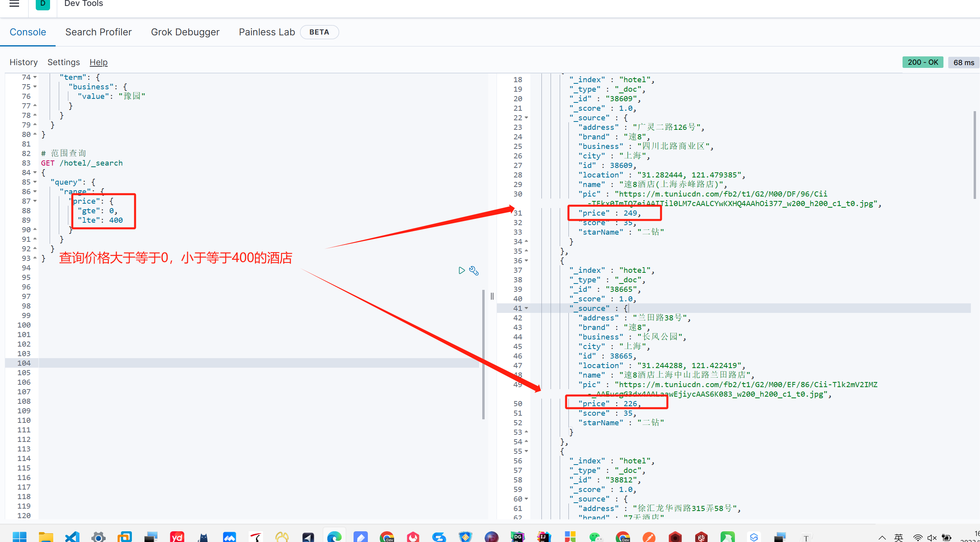Open the Grok Debugger tab
The height and width of the screenshot is (542, 980).
click(185, 32)
